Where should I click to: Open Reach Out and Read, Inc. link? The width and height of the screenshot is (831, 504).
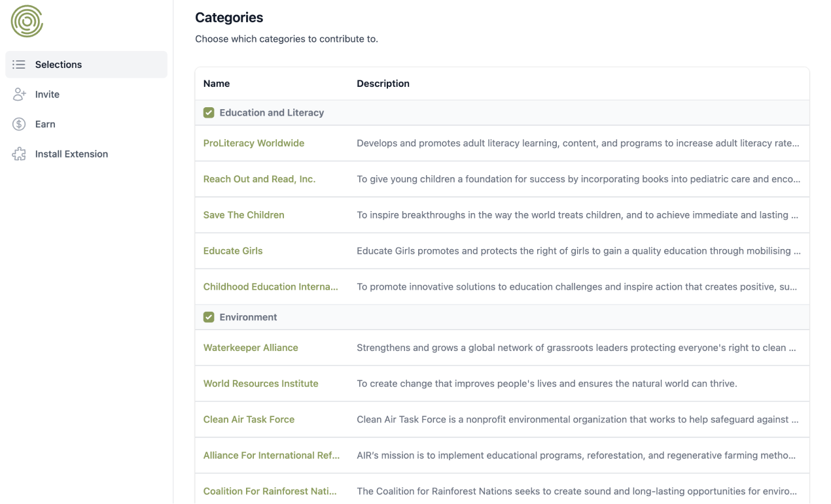259,179
